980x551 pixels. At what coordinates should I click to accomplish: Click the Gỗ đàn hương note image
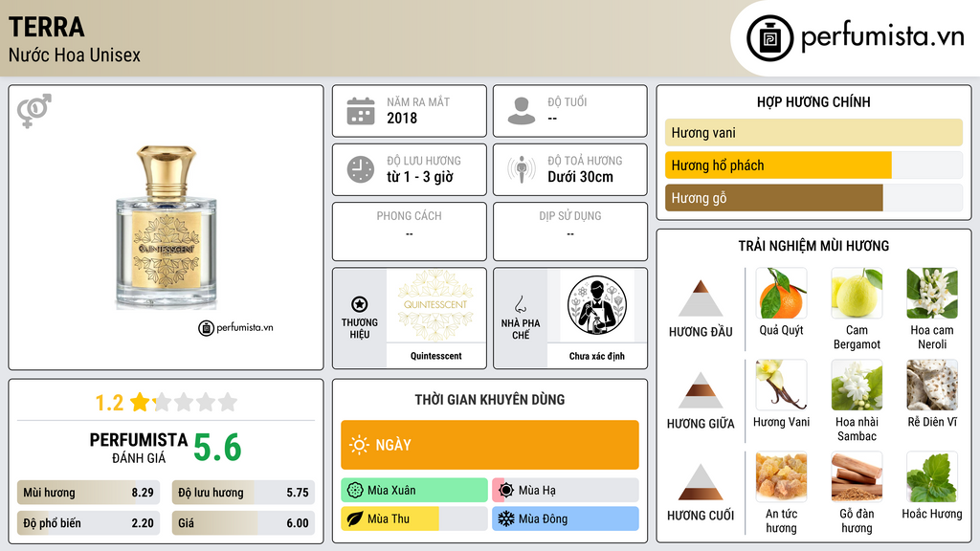point(857,477)
